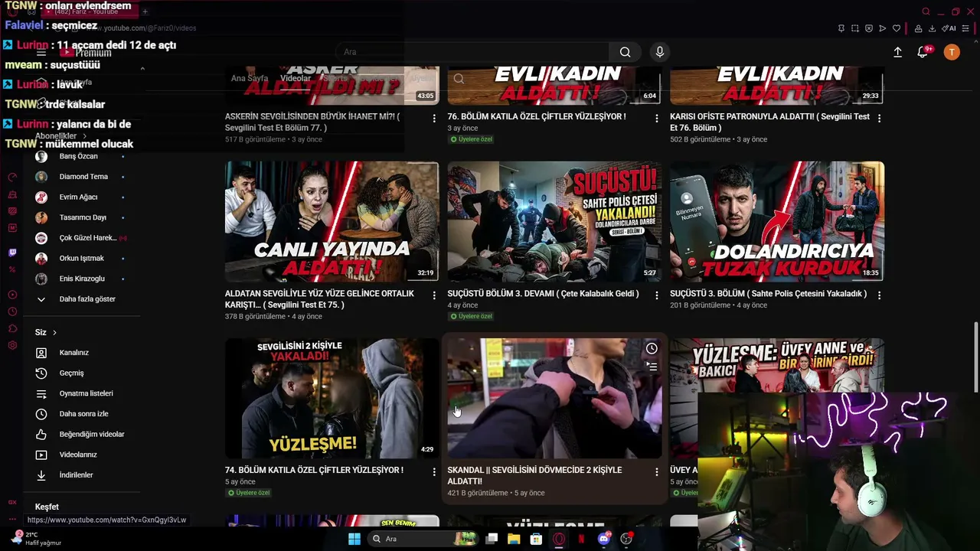
Task: Open options menu for ASKERİN SEVGİLİSİNDEN video
Action: pyautogui.click(x=434, y=119)
